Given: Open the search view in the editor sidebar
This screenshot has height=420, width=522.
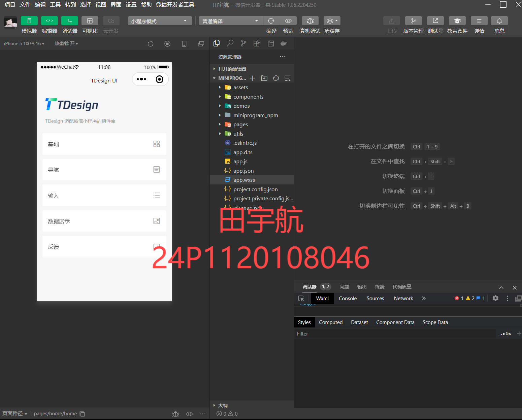Looking at the screenshot, I should (230, 43).
